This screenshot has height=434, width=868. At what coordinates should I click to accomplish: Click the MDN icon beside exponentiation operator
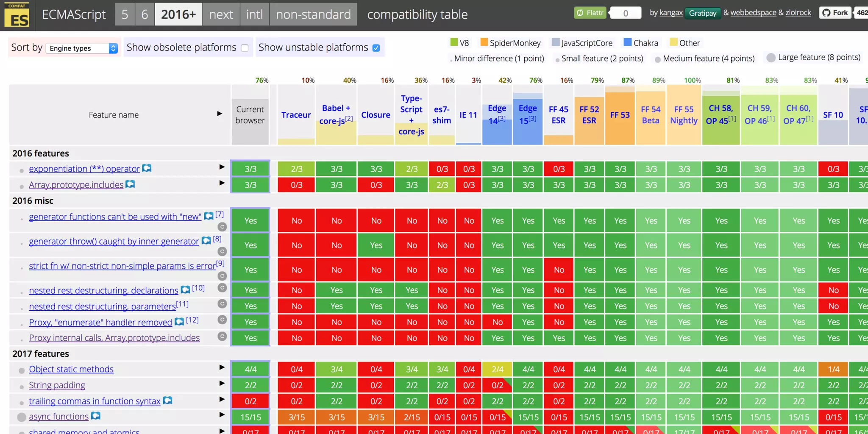tap(147, 168)
